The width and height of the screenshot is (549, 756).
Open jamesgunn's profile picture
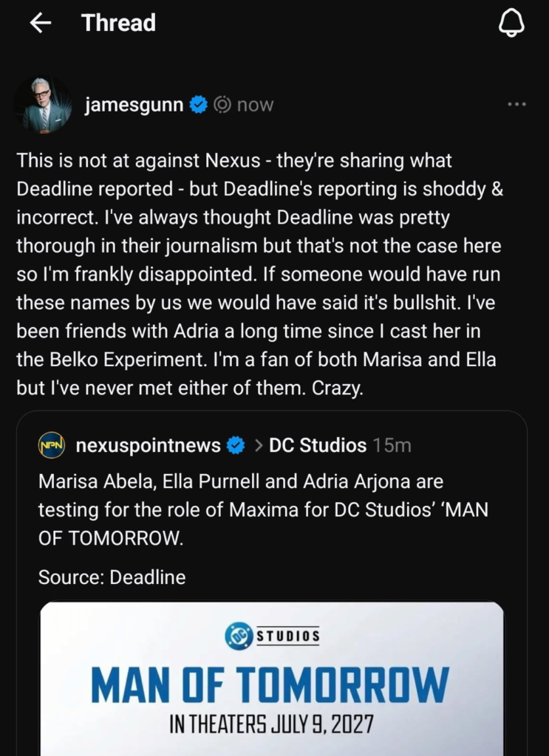(42, 105)
